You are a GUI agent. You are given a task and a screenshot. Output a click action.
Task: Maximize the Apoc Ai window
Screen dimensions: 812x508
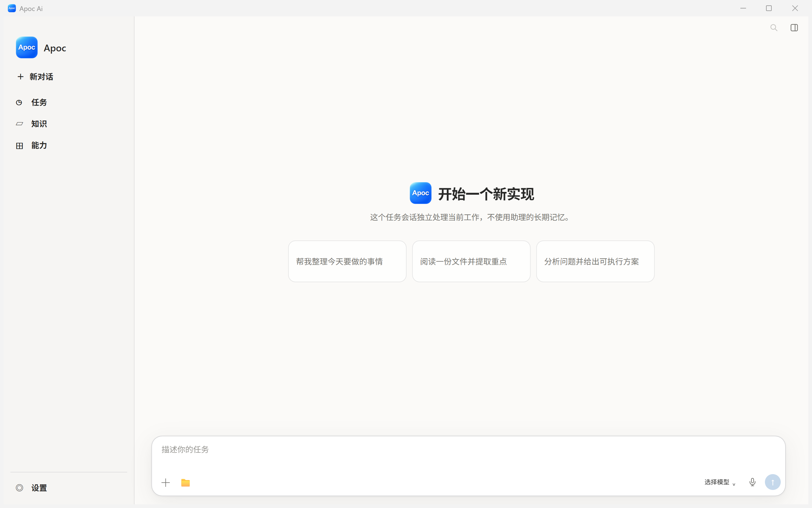pos(769,8)
